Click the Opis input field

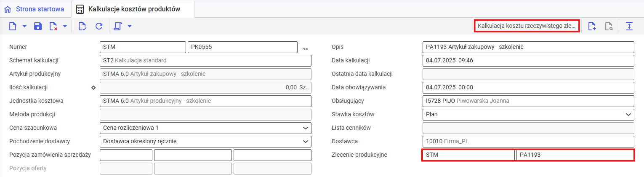(528, 47)
